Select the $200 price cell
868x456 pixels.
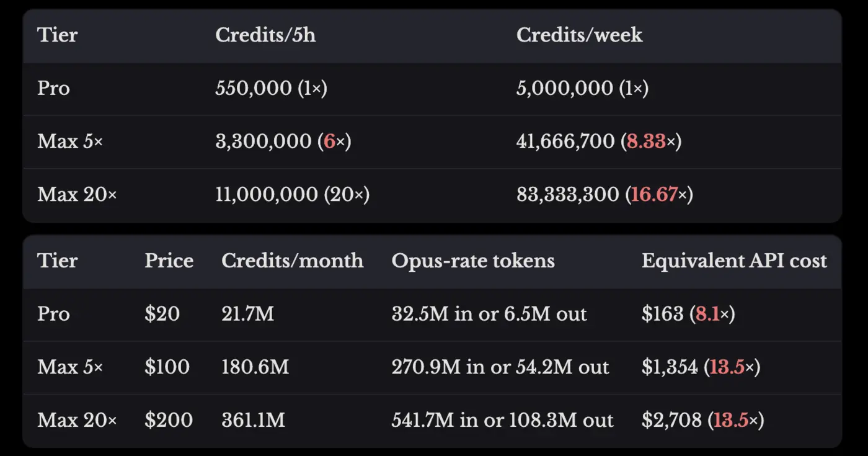point(169,421)
